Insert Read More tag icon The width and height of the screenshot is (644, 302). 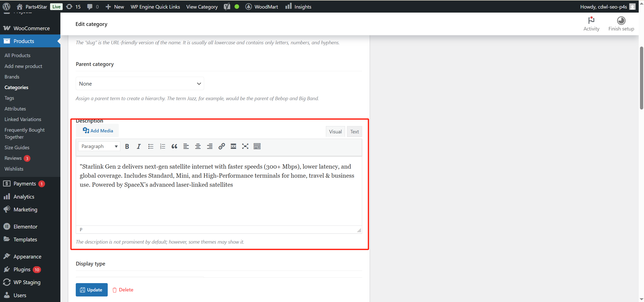coord(233,146)
